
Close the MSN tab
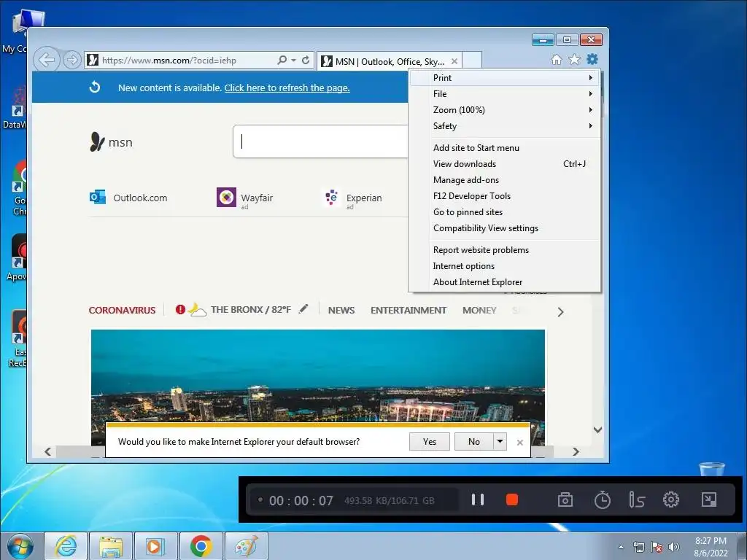(x=454, y=61)
